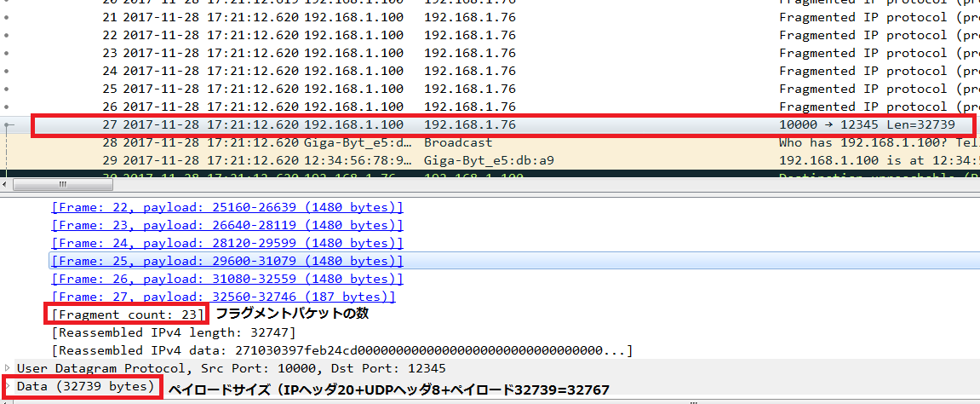
Task: Expand the User Datagram Protocol section
Action: coord(9,367)
